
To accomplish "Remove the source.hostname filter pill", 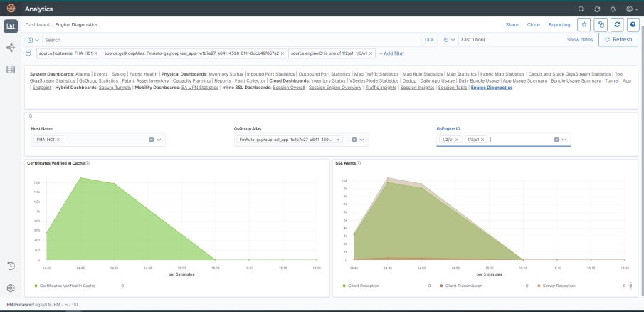I will tap(95, 53).
